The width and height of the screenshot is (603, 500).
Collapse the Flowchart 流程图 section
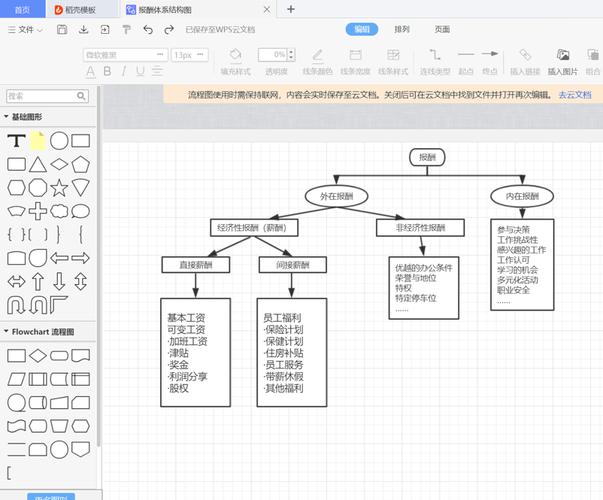coord(6,331)
